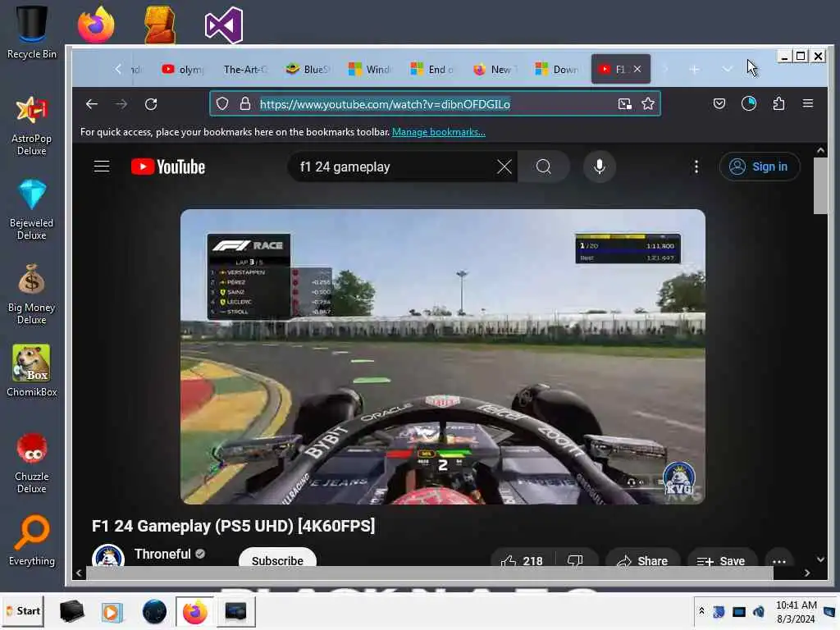
Task: Switch to the Wind tab
Action: (x=369, y=69)
